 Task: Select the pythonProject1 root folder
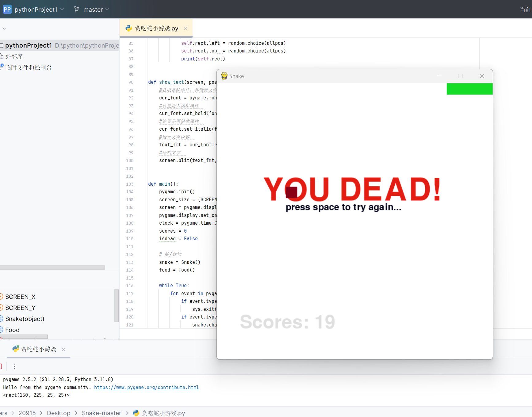tap(59, 45)
